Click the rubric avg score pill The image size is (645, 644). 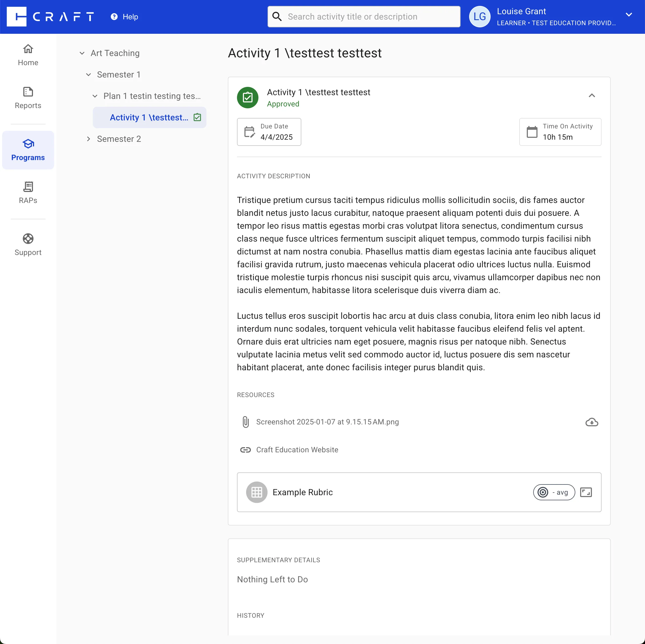[x=554, y=492]
